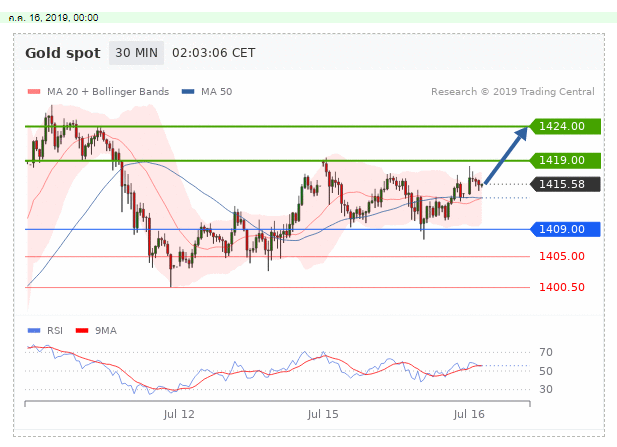The width and height of the screenshot is (617, 447).
Task: Click the 02:03:06 CET timestamp
Action: [214, 53]
